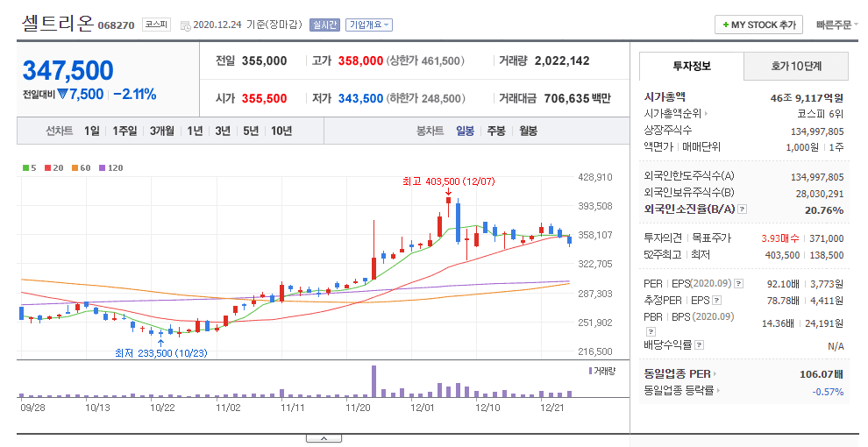The width and height of the screenshot is (868, 447).
Task: Click 전일 value 355,000
Action: point(264,60)
